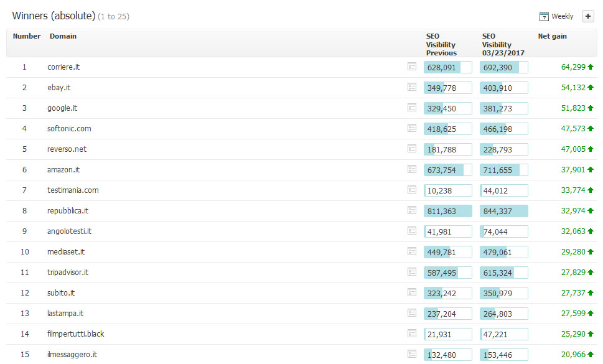Open the ilmessaggero.it domain
603x364 pixels.
pos(72,355)
